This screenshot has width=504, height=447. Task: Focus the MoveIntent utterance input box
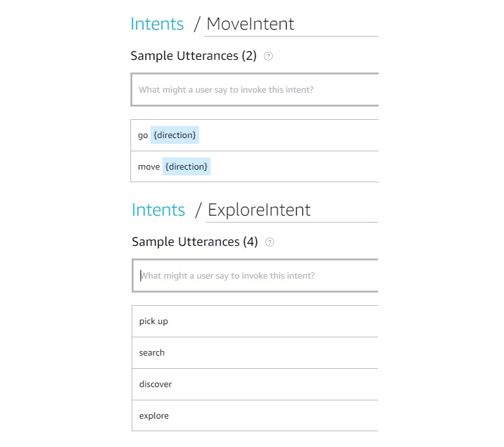click(255, 90)
